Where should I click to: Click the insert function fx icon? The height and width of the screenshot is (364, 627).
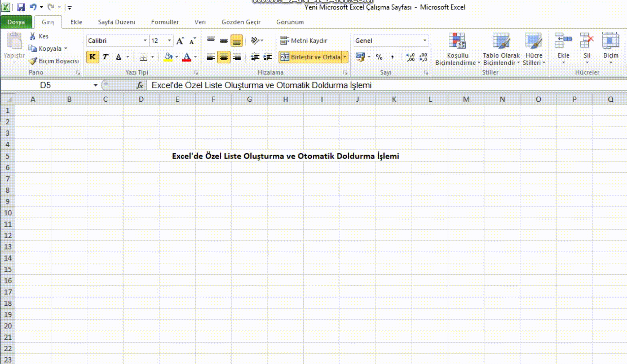click(140, 85)
